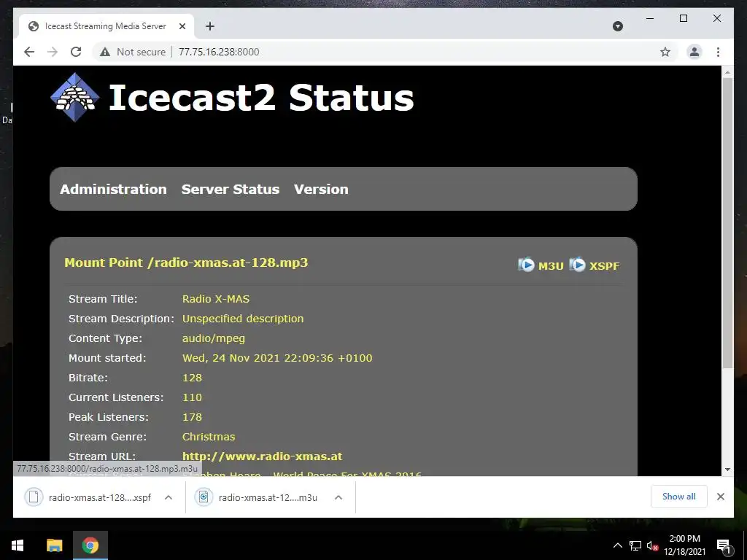Click the Icecast logo image
This screenshot has width=747, height=560.
pos(75,97)
